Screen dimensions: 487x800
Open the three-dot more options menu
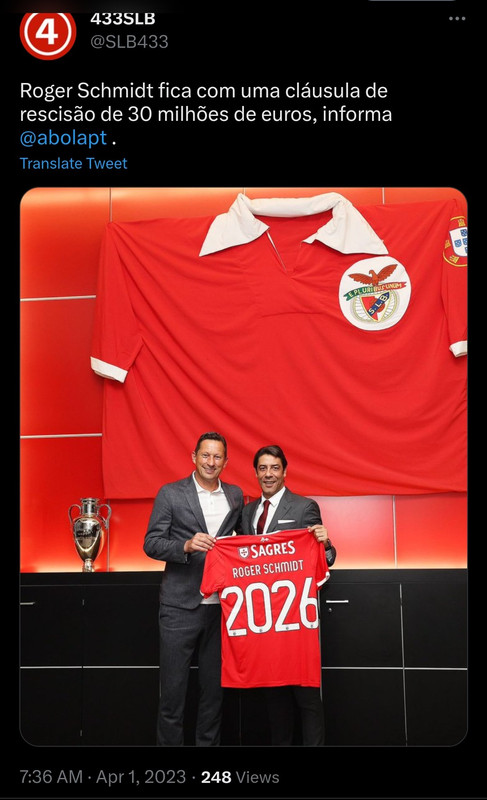457,19
